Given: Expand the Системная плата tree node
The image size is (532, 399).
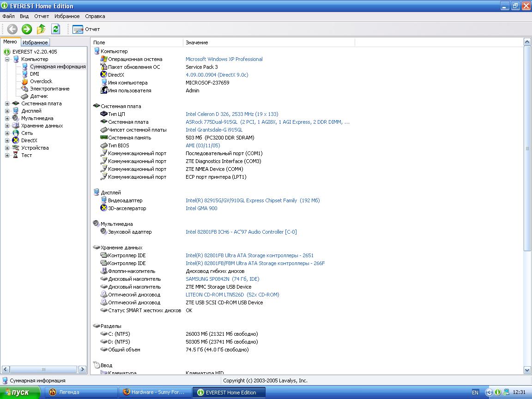Looking at the screenshot, I should click(x=7, y=103).
